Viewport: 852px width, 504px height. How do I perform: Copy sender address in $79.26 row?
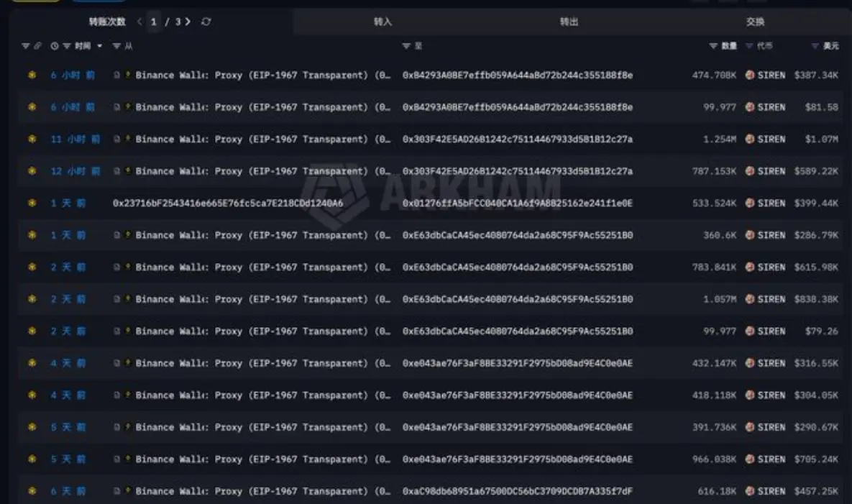point(116,331)
